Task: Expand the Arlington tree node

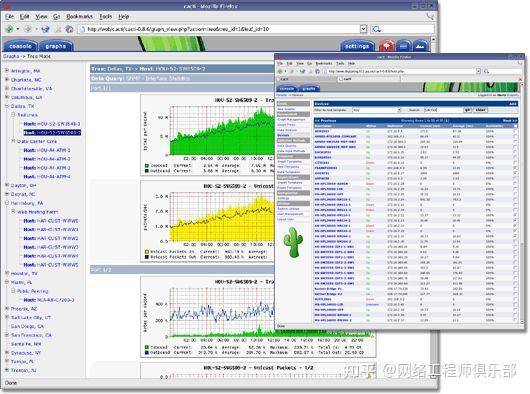Action: point(7,71)
